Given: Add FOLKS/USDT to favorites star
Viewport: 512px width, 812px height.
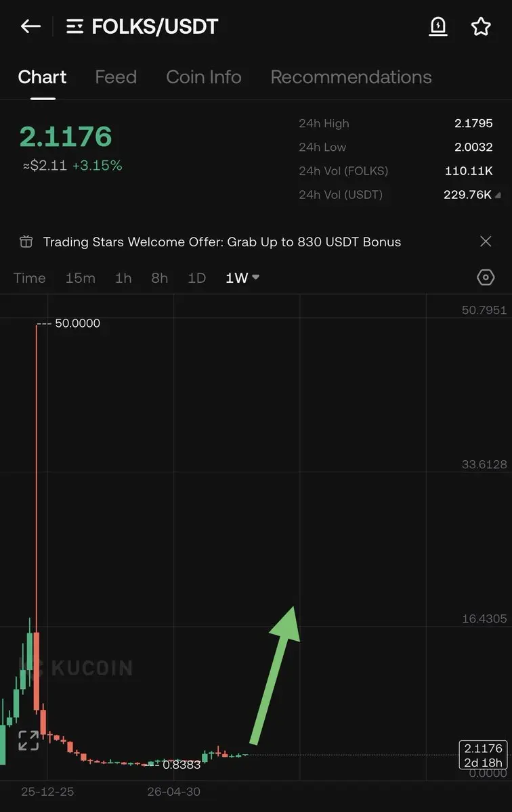Looking at the screenshot, I should (x=481, y=26).
